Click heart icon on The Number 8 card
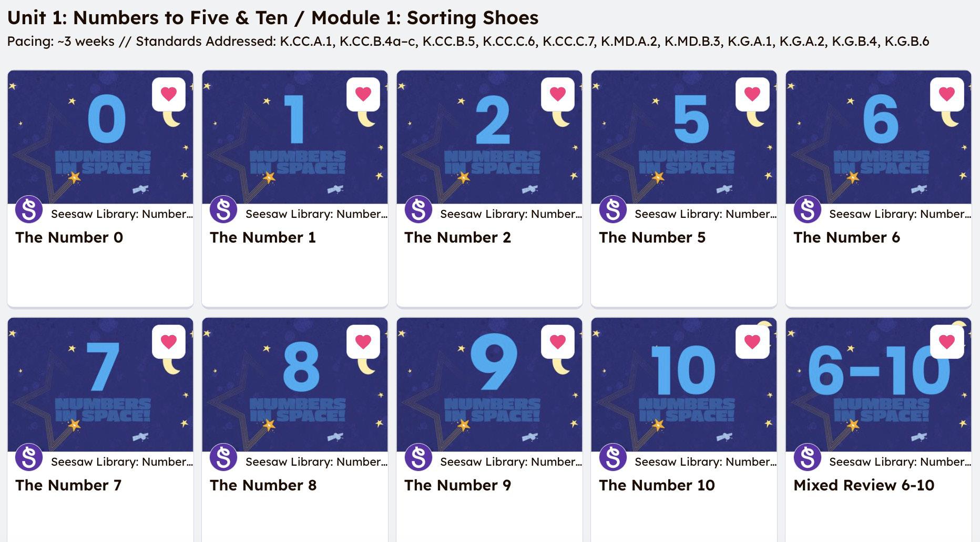The image size is (980, 542). [x=363, y=342]
